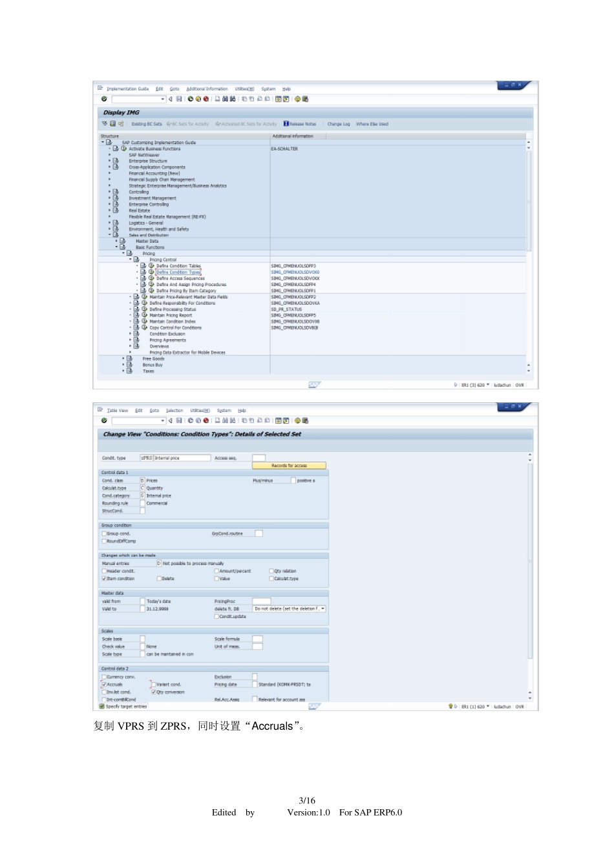Click the green Enter checkmark in Display IMG window
Screen dimensions: 614x868
pyautogui.click(x=104, y=99)
